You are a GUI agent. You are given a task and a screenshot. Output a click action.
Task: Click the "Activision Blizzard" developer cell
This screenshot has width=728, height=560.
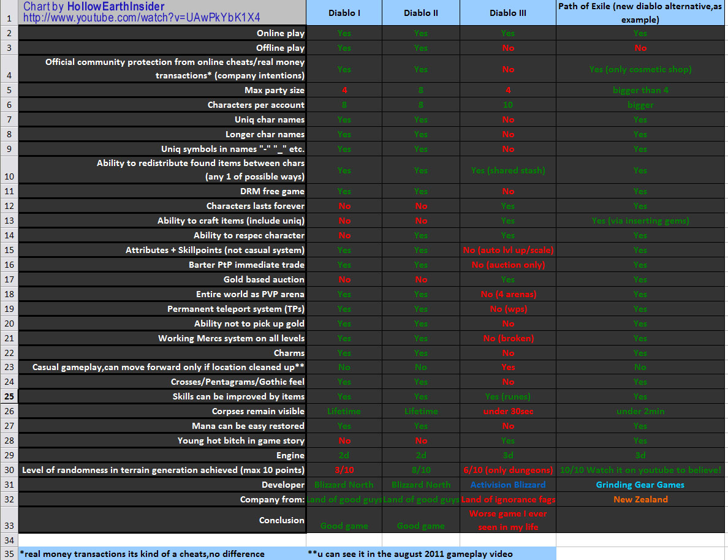pyautogui.click(x=508, y=485)
